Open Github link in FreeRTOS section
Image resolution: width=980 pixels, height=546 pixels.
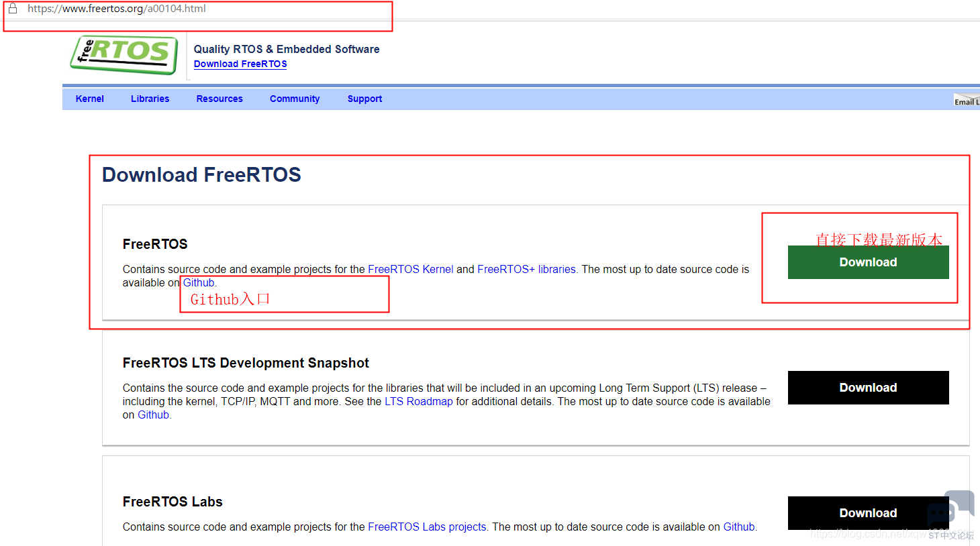[199, 282]
